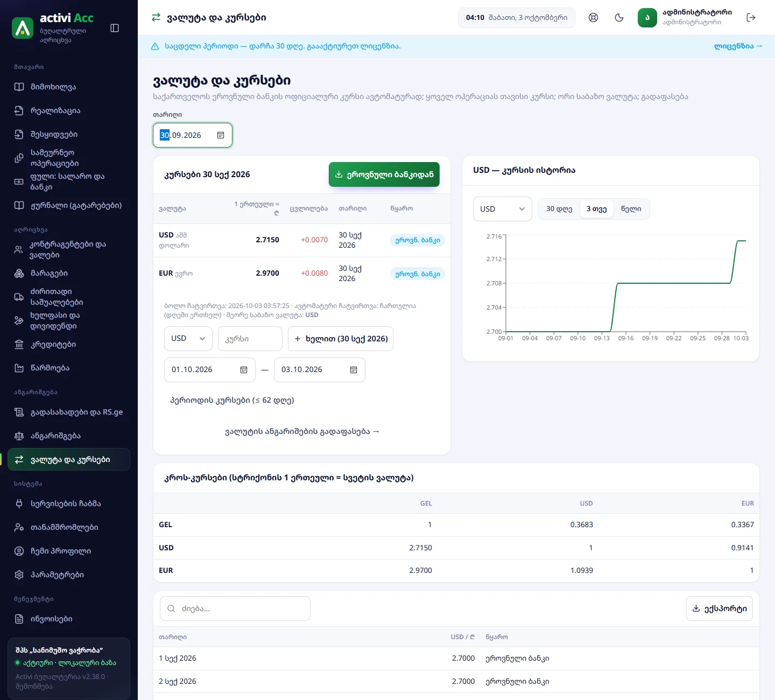Click the ექსპორტი export button
This screenshot has height=700, width=775.
click(x=720, y=608)
